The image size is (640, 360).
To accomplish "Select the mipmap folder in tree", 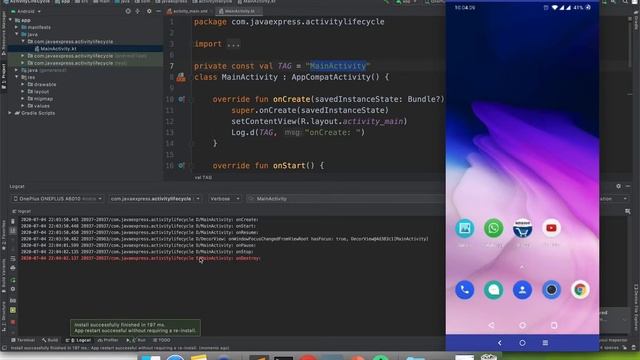I will coord(40,99).
